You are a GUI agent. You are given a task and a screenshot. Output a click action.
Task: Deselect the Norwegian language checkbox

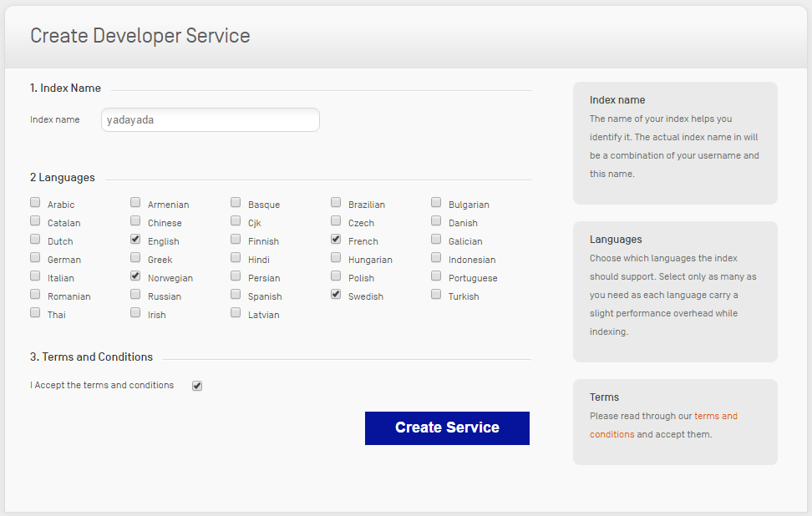[135, 276]
